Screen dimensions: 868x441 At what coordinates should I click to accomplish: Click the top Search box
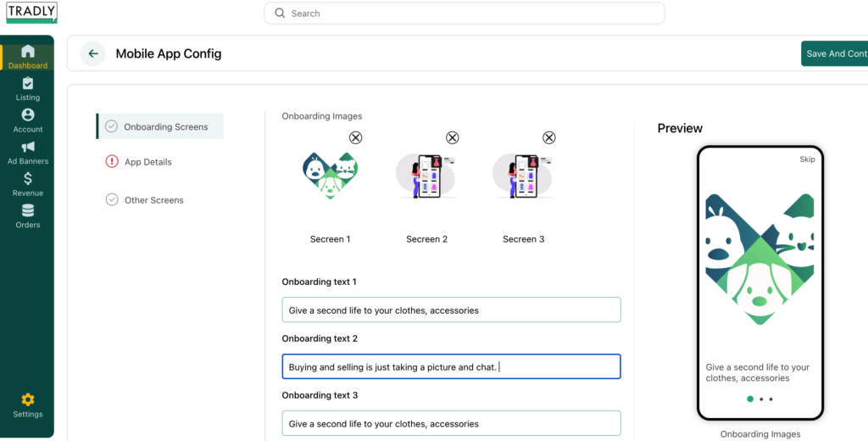pyautogui.click(x=465, y=14)
